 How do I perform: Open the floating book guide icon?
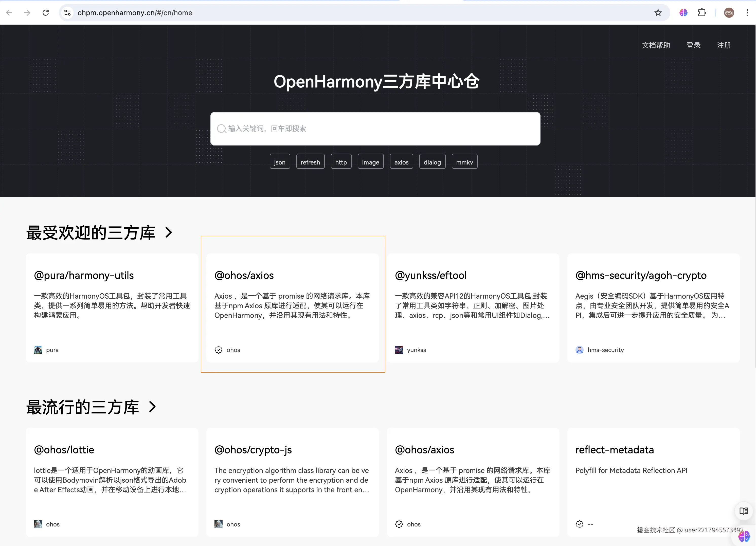[743, 511]
